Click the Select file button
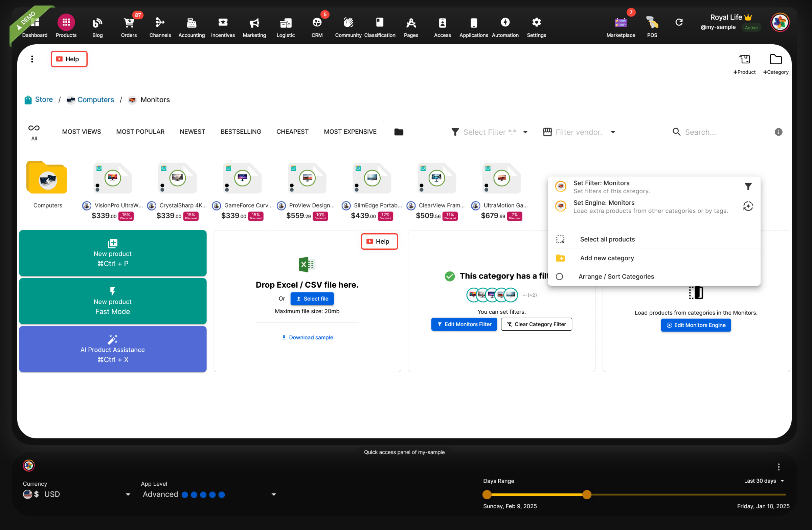 point(312,299)
